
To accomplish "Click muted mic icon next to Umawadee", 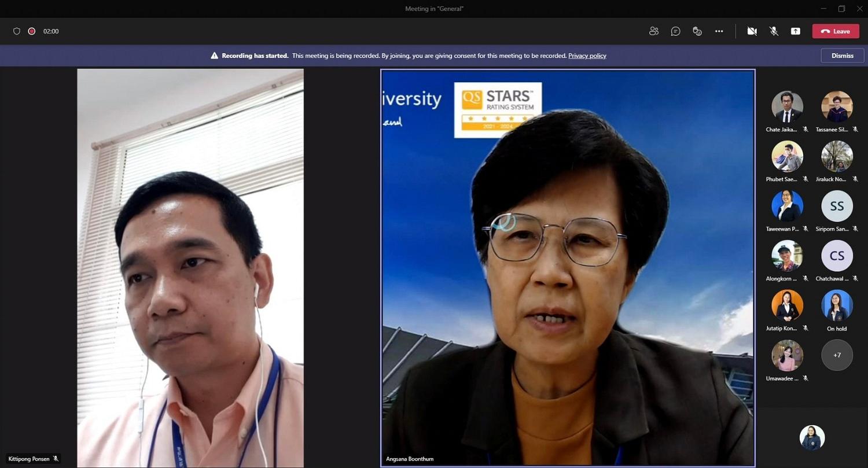I will pos(806,378).
